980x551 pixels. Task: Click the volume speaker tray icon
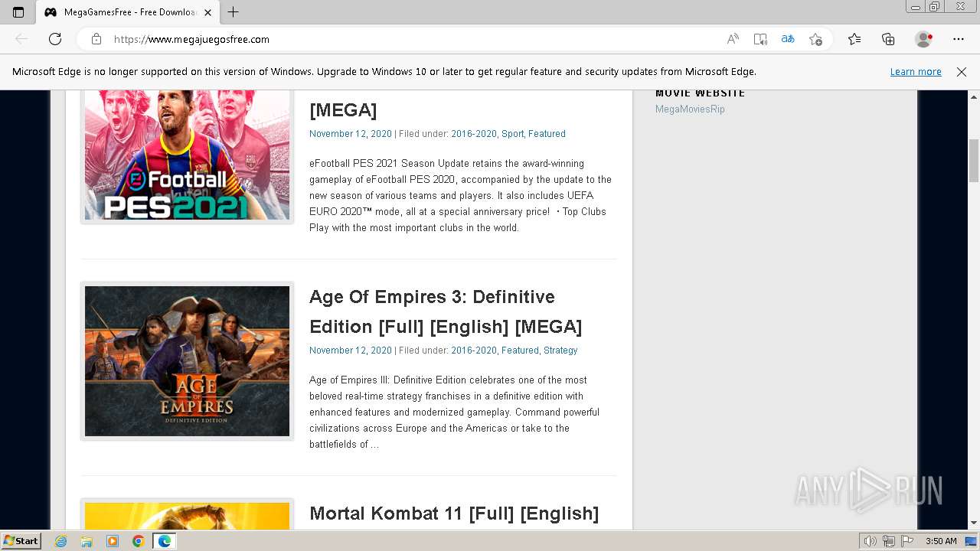pyautogui.click(x=871, y=541)
